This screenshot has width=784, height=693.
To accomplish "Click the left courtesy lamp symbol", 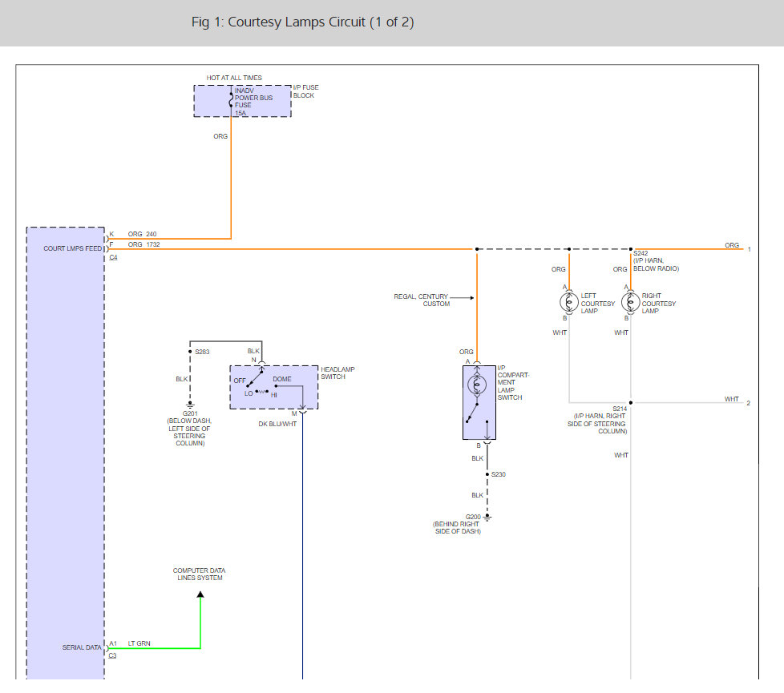I will pos(568,301).
